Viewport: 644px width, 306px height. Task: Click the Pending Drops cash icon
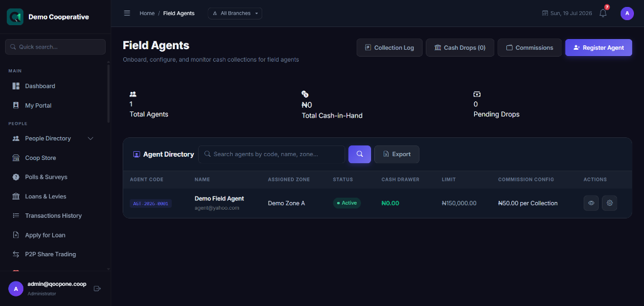point(477,94)
